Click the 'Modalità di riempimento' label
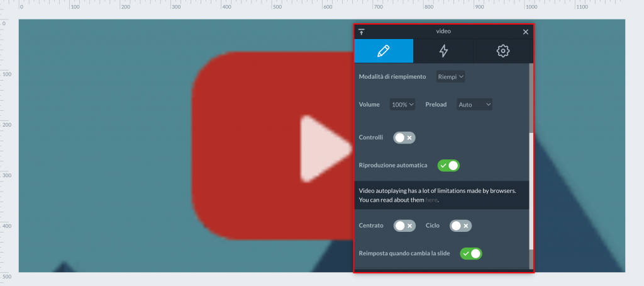Viewport: 644px width, 286px height. pyautogui.click(x=392, y=77)
